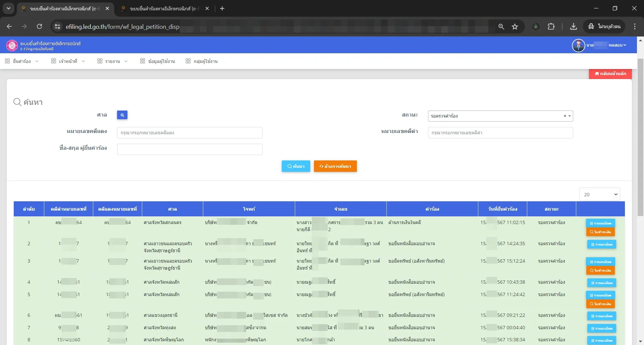Click orange ล้างการค้นหา button
Viewport: 644px width, 345px height.
pos(335,166)
